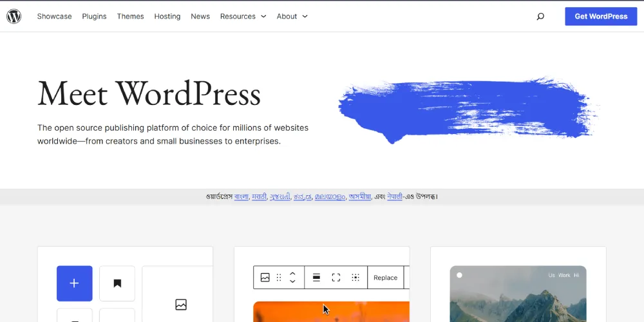This screenshot has width=644, height=322.
Task: Open the ગુજરાતી language link
Action: [x=280, y=196]
